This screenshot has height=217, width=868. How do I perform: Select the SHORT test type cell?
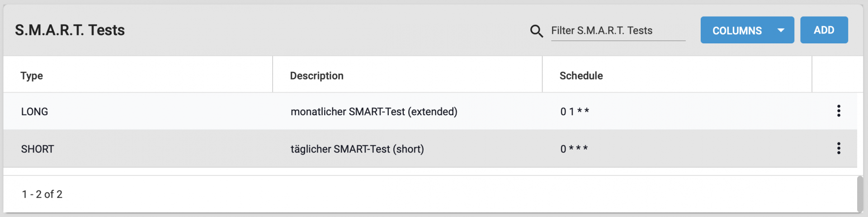38,149
